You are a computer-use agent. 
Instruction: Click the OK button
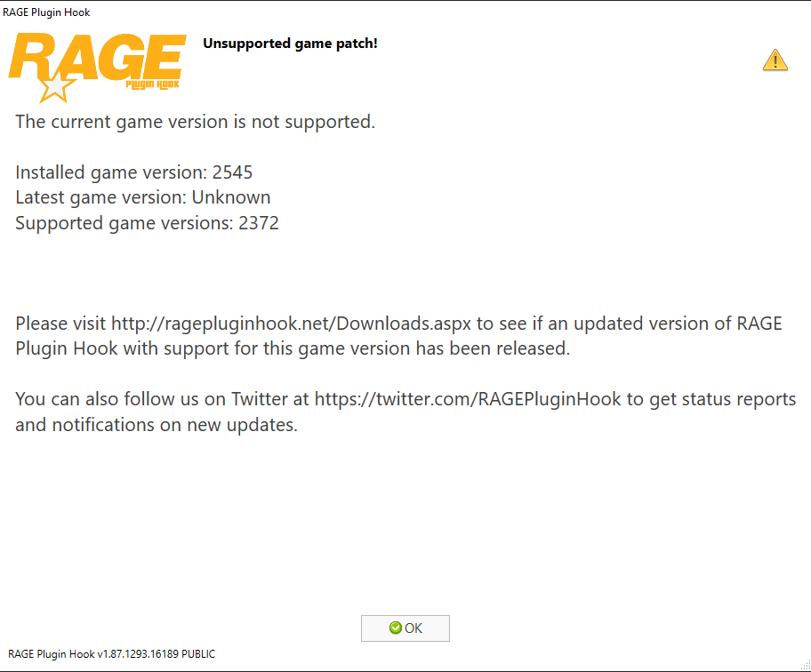(x=405, y=628)
